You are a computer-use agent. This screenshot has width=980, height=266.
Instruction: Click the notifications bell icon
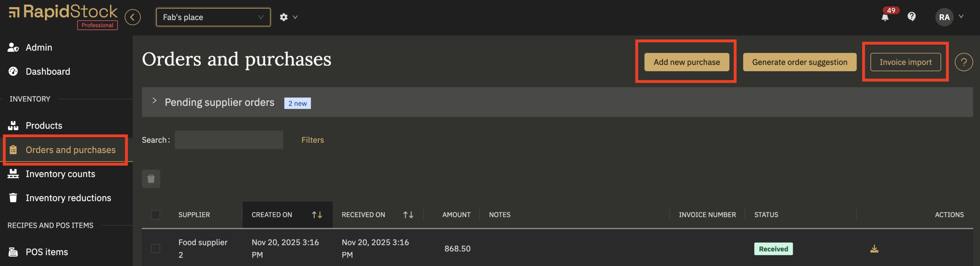point(885,17)
